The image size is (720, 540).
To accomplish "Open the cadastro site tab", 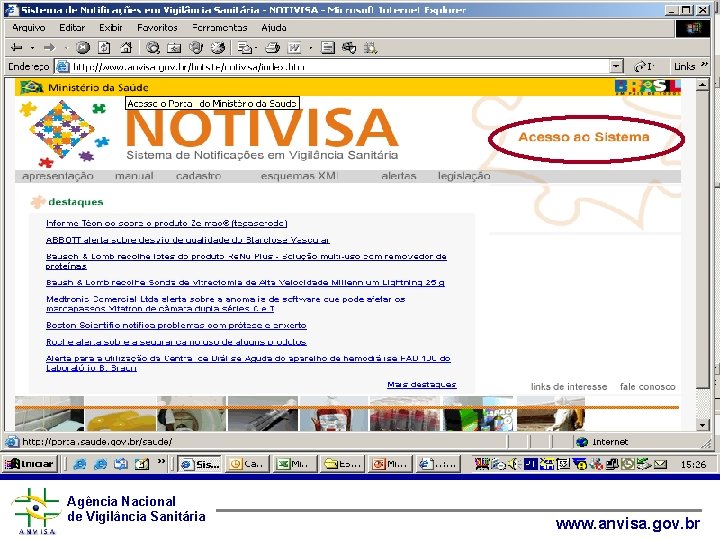I will point(198,176).
